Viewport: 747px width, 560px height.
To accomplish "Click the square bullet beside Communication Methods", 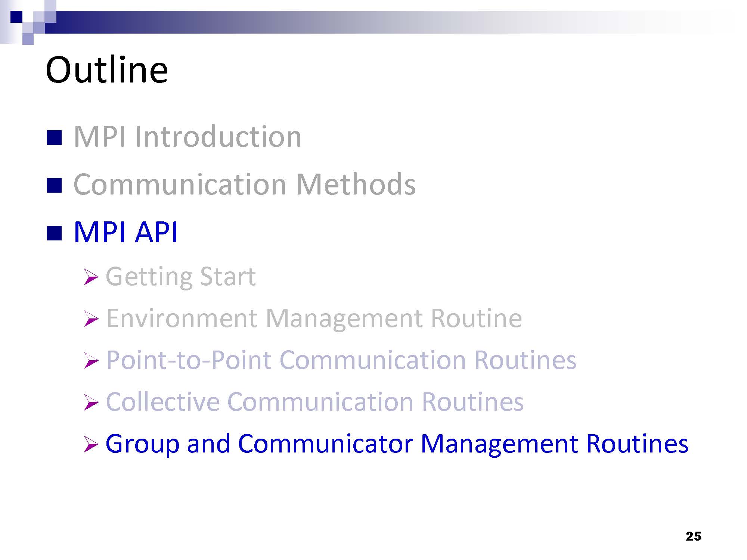I will (54, 186).
